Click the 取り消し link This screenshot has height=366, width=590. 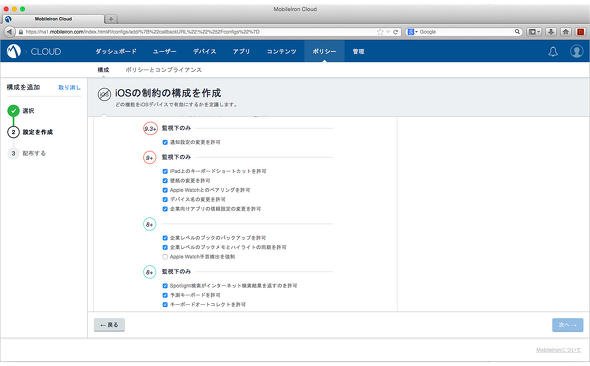69,87
